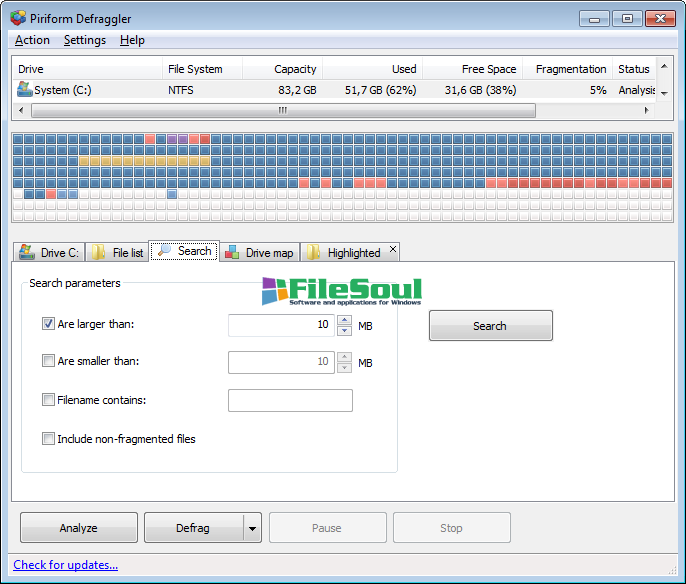Tick the 'Filename contains' checkbox
686x584 pixels.
click(48, 400)
